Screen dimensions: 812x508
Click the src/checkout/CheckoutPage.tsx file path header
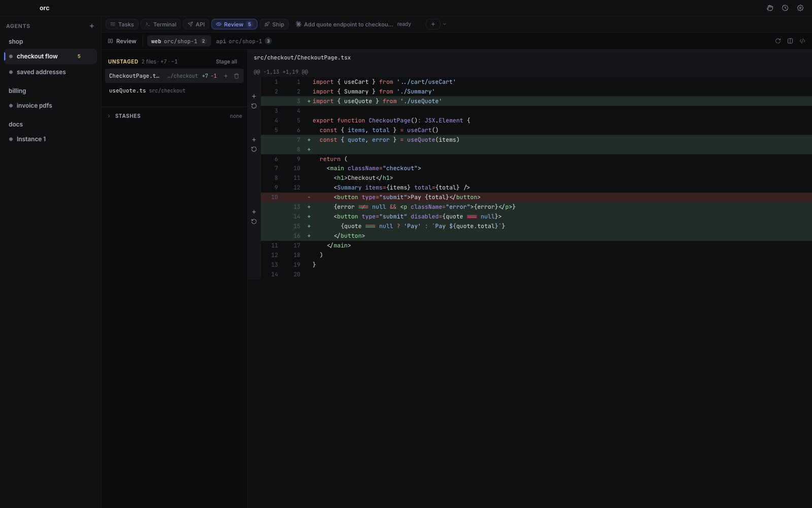pos(302,58)
